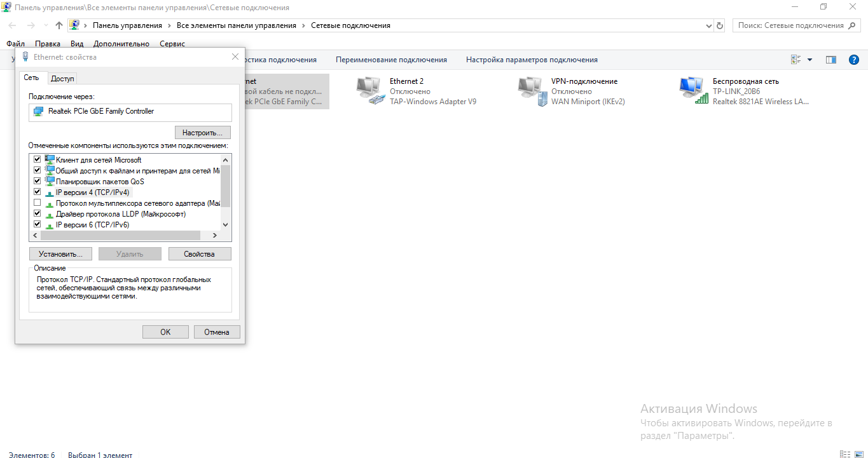Uncheck Общий доступ к файлам и принтерам checkbox
This screenshot has height=458, width=868.
[x=37, y=170]
